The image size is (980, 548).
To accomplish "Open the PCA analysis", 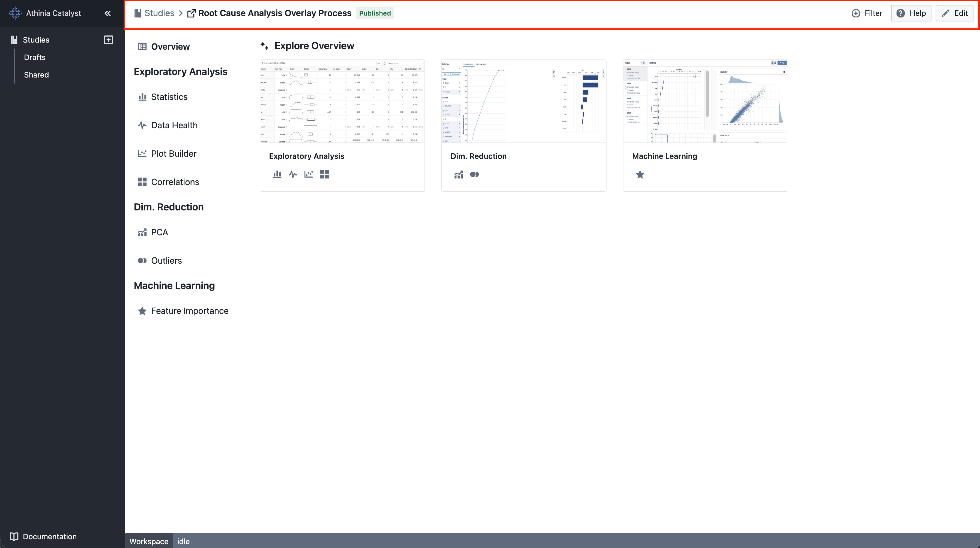I will tap(159, 232).
